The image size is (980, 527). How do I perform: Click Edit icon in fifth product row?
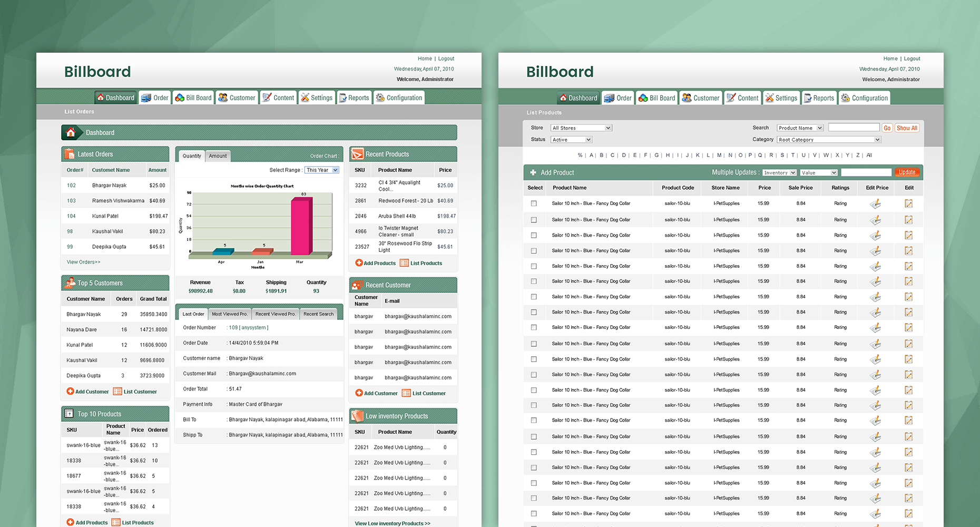[x=909, y=266]
